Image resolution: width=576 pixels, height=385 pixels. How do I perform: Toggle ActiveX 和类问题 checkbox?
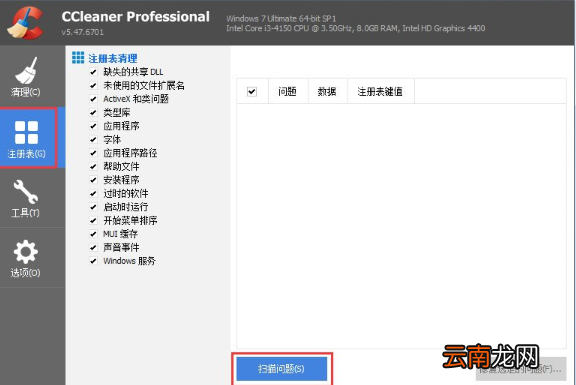point(93,99)
